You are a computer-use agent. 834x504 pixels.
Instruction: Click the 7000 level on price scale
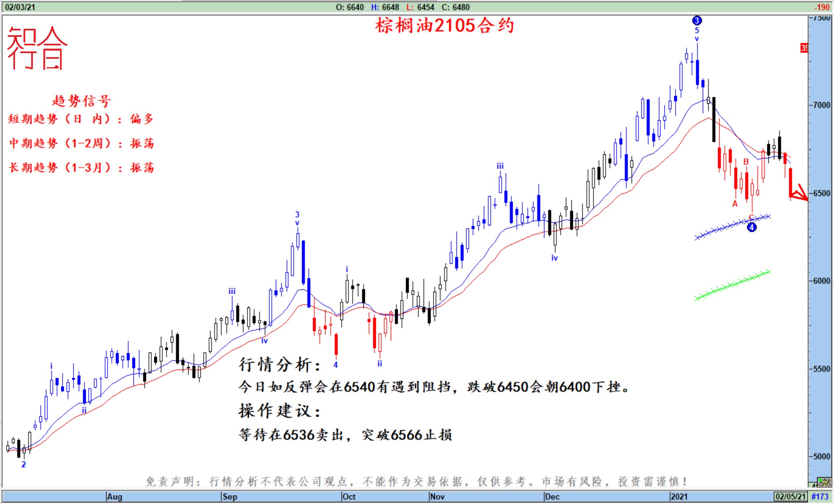[x=821, y=105]
